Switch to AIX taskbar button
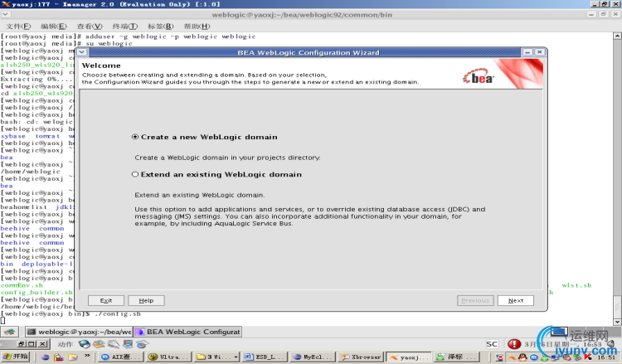This screenshot has width=622, height=364. [121, 357]
